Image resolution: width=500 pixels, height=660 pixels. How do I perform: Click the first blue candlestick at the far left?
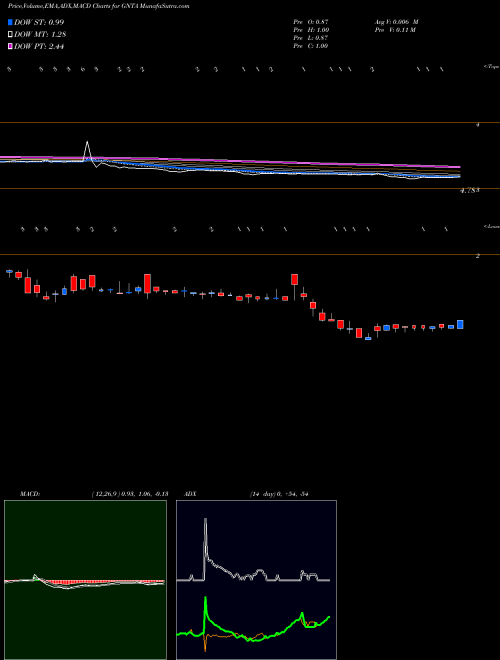[9, 272]
